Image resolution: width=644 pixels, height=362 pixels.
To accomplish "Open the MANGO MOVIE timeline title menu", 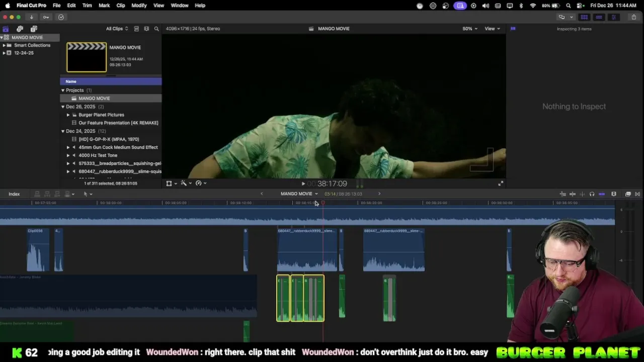I will (x=299, y=194).
